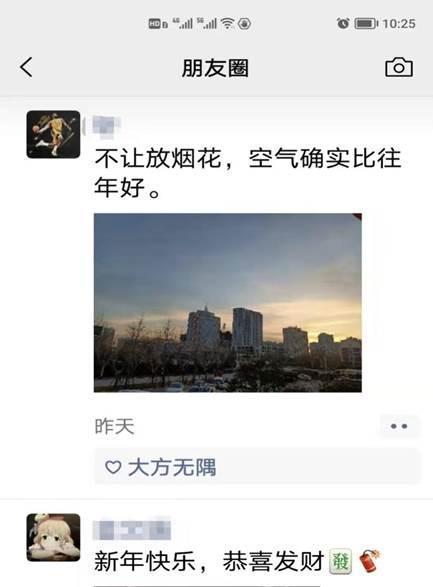
Task: Tap the 不让放烟花 post text
Action: point(247,172)
